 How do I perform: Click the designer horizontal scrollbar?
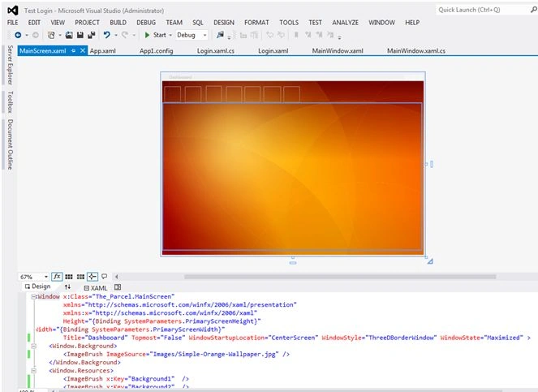pyautogui.click(x=340, y=277)
